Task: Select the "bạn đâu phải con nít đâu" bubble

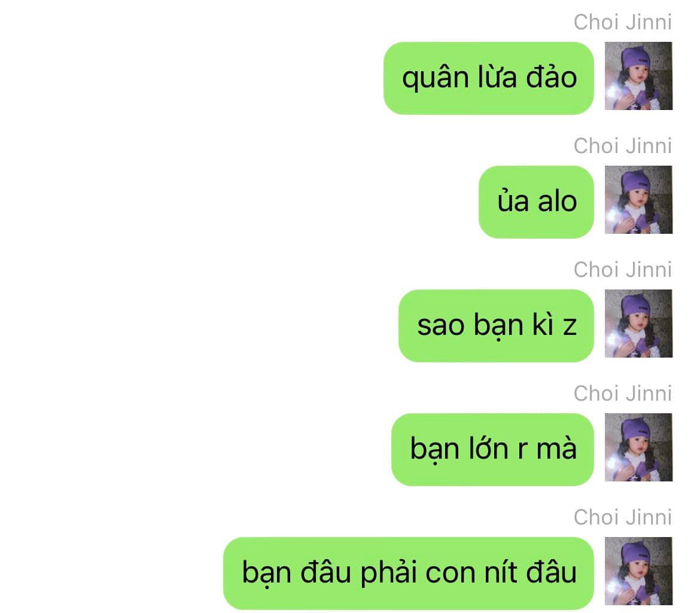Action: pyautogui.click(x=409, y=574)
